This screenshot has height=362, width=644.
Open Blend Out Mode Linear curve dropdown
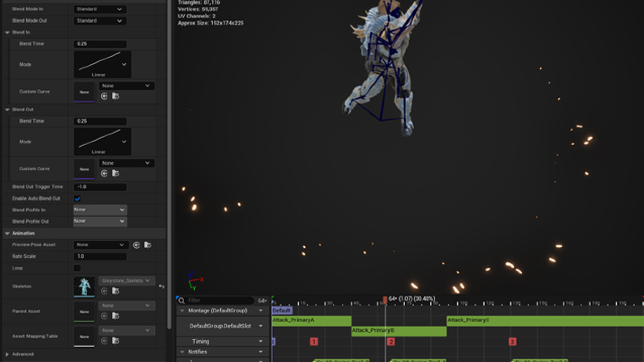pos(102,142)
